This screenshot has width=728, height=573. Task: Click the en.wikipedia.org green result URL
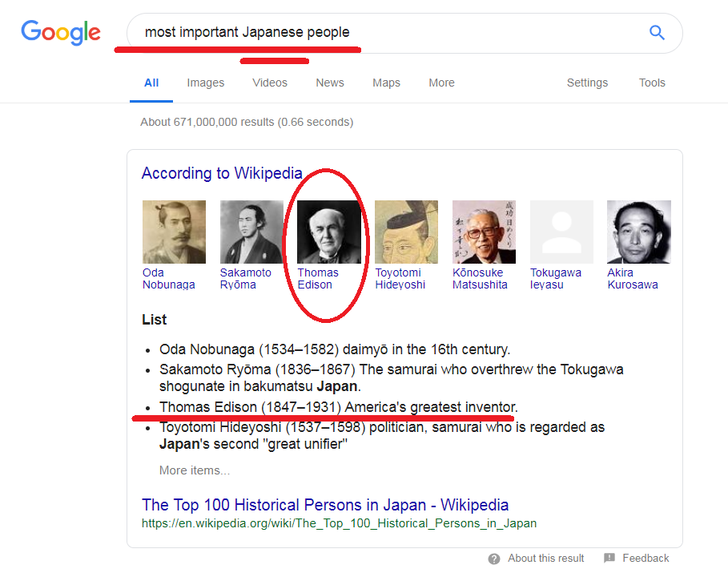click(339, 523)
